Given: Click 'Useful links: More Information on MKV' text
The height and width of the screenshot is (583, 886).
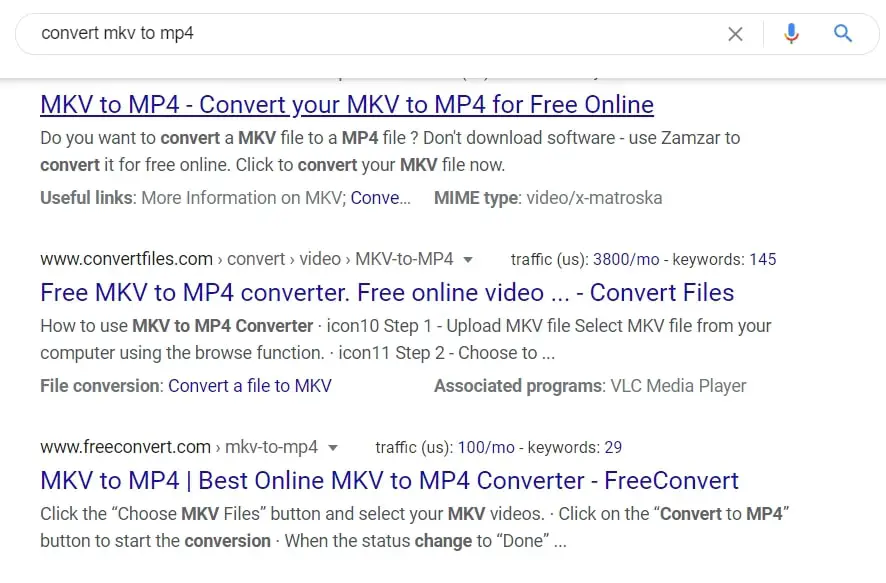Looking at the screenshot, I should [193, 198].
